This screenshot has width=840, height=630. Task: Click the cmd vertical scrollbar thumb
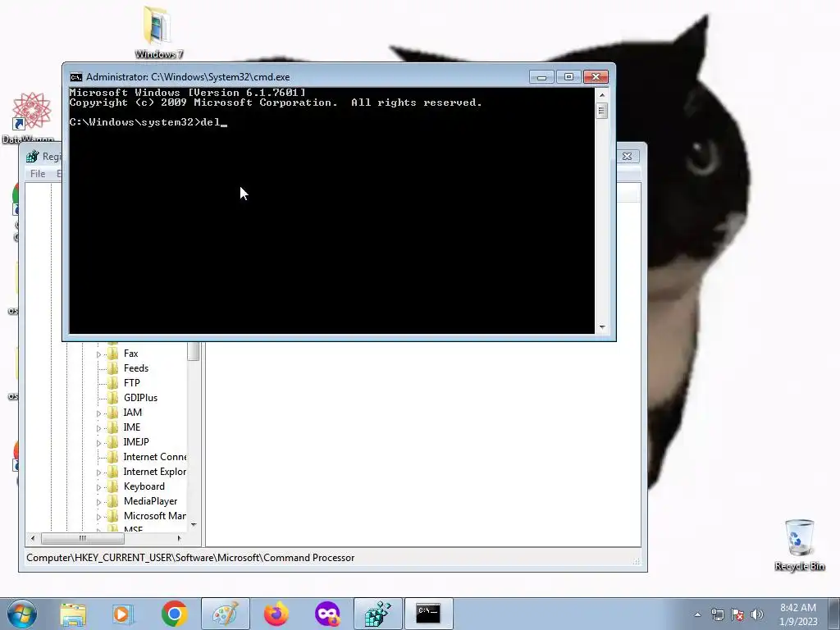(602, 111)
